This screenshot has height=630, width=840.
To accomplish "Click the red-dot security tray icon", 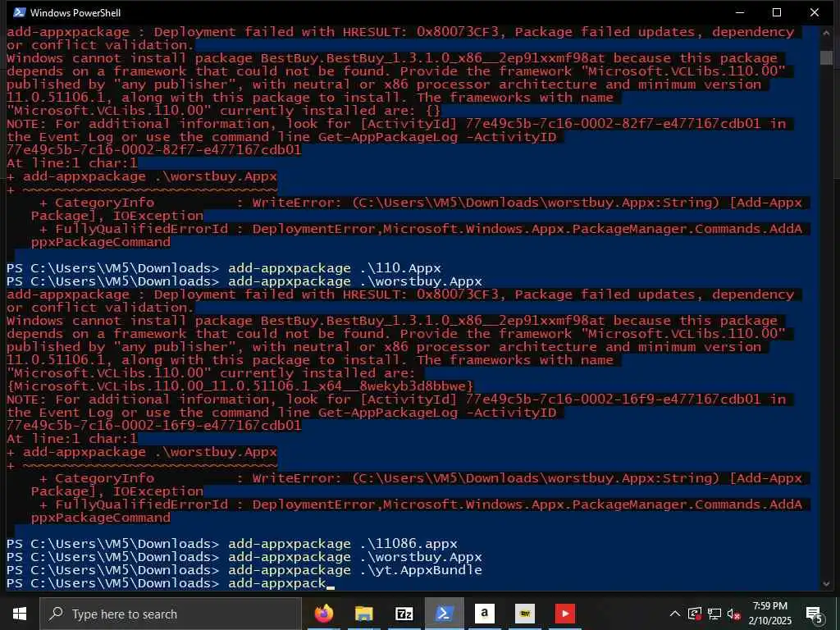I will pyautogui.click(x=695, y=614).
